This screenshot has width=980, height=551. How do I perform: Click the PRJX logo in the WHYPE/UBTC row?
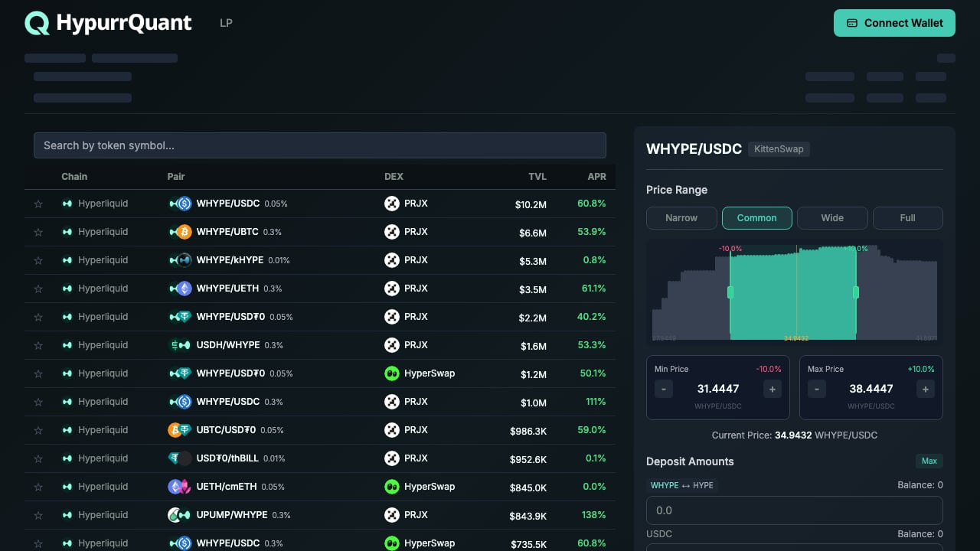pyautogui.click(x=392, y=232)
